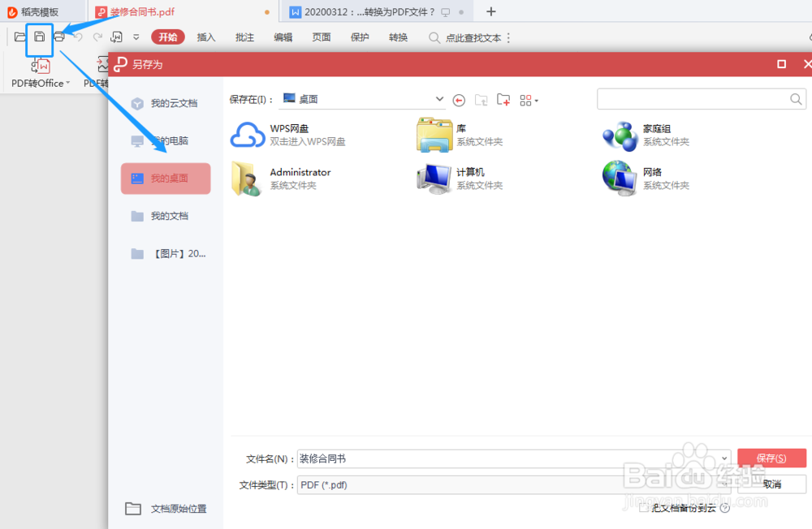Switch to the 转换 ribbon tab

[397, 37]
